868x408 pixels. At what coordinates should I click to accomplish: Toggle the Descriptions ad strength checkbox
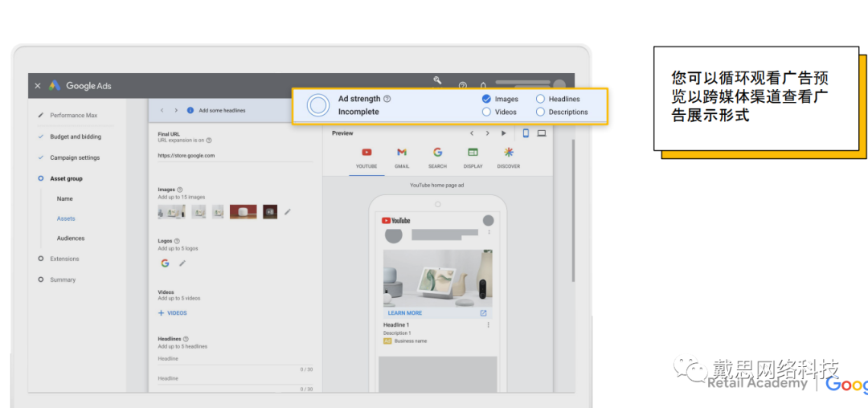pyautogui.click(x=540, y=112)
